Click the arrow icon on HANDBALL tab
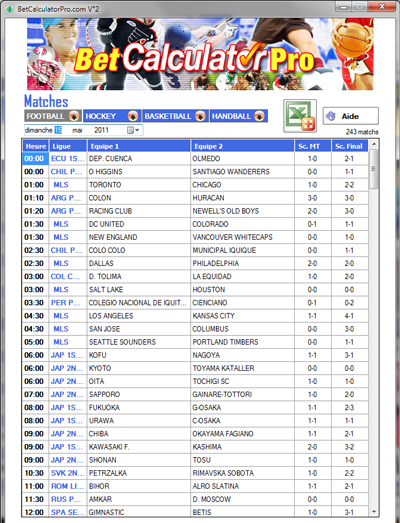This screenshot has width=400, height=523. (259, 116)
